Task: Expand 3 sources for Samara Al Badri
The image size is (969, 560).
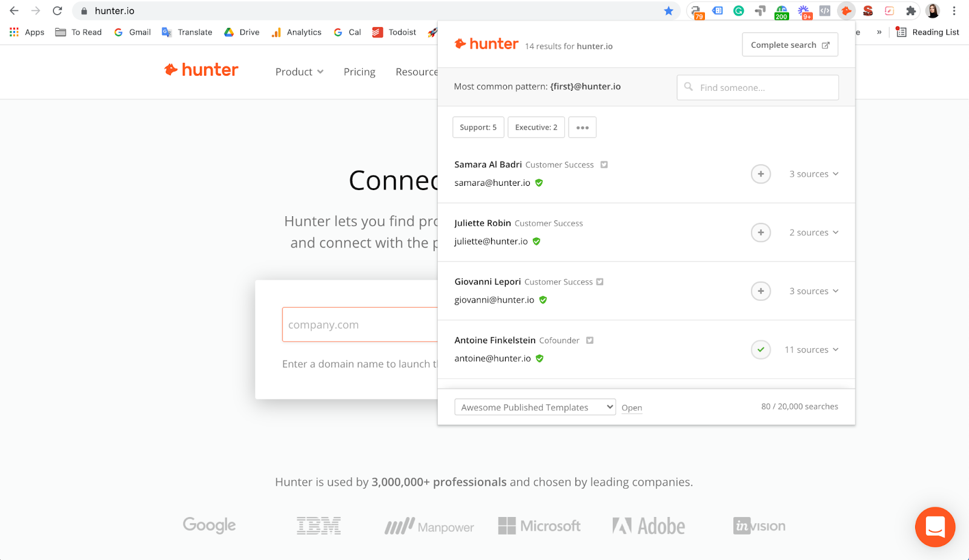Action: (x=814, y=174)
